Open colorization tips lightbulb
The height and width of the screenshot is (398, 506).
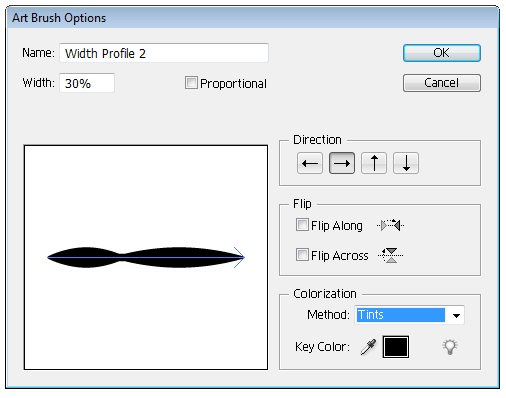pyautogui.click(x=450, y=347)
